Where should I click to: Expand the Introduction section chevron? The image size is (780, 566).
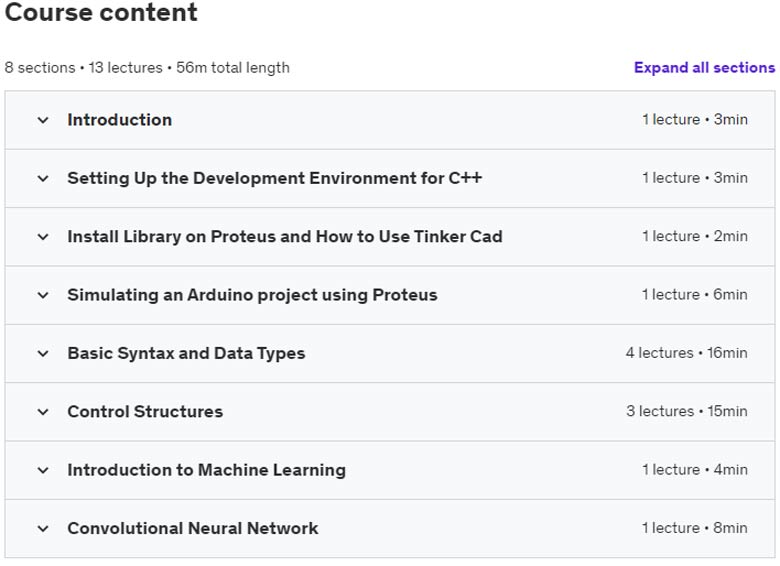click(x=43, y=120)
